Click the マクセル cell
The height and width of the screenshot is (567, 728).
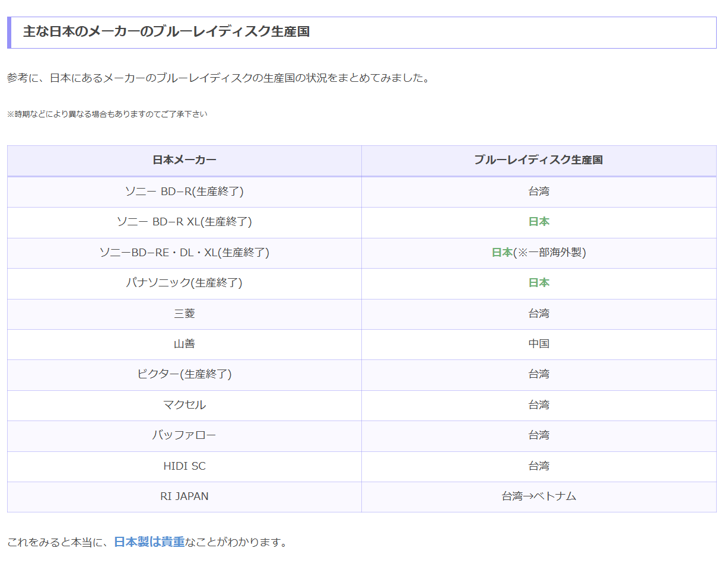(x=185, y=405)
